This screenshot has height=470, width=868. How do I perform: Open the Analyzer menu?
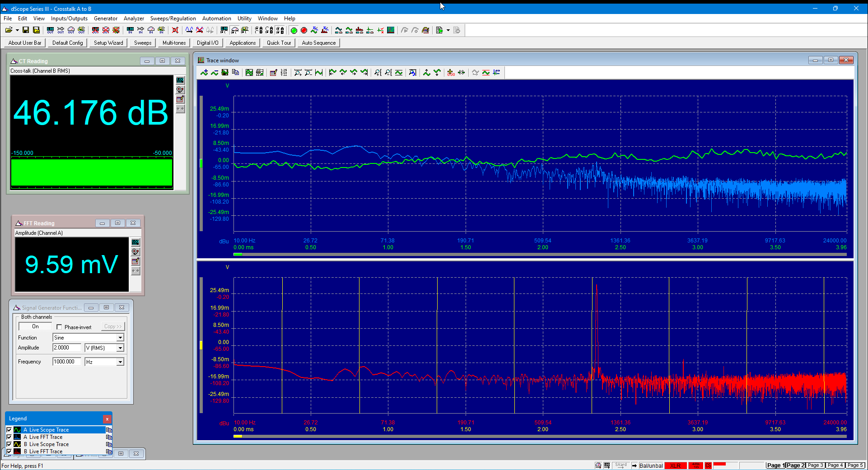point(134,19)
